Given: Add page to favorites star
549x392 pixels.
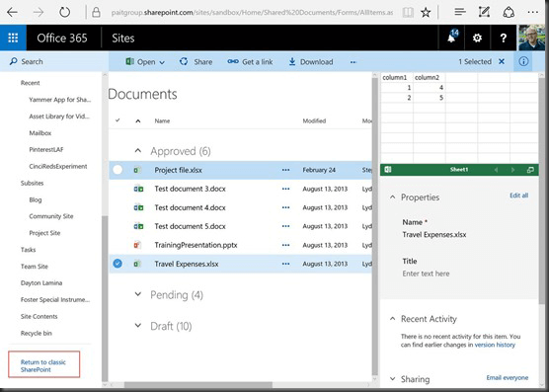Looking at the screenshot, I should click(x=426, y=13).
